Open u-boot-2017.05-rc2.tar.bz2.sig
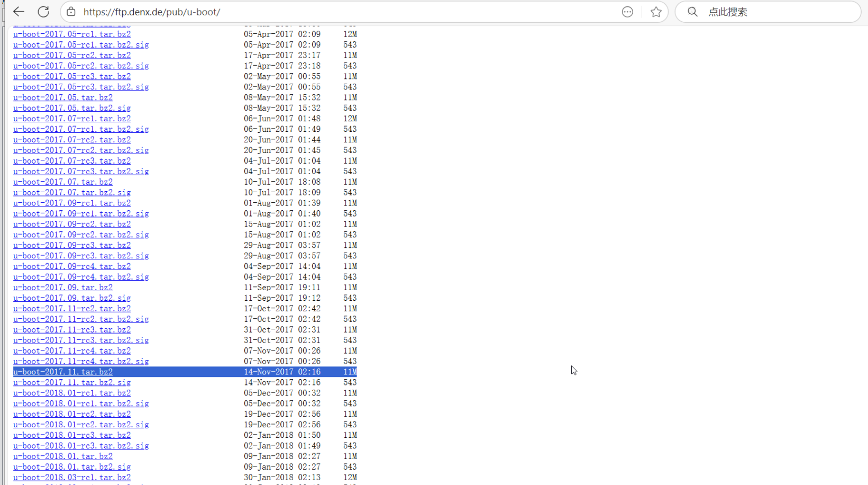The height and width of the screenshot is (485, 868). pyautogui.click(x=81, y=66)
